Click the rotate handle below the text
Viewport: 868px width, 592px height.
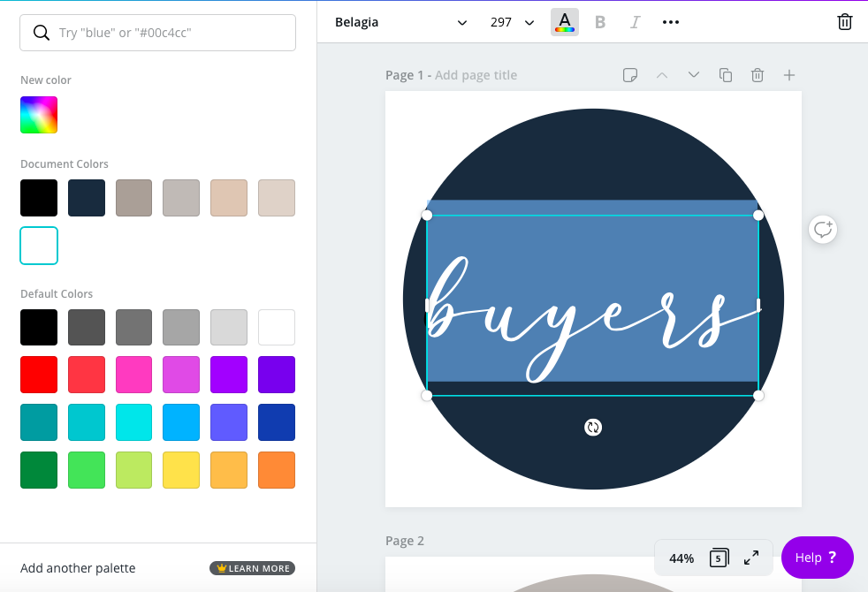593,427
